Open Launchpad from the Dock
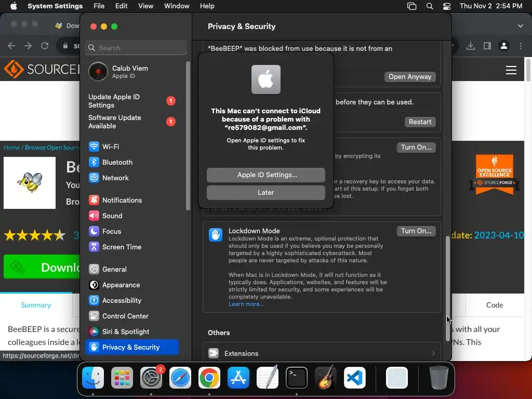Screen dimensions: 532x399 [122, 378]
